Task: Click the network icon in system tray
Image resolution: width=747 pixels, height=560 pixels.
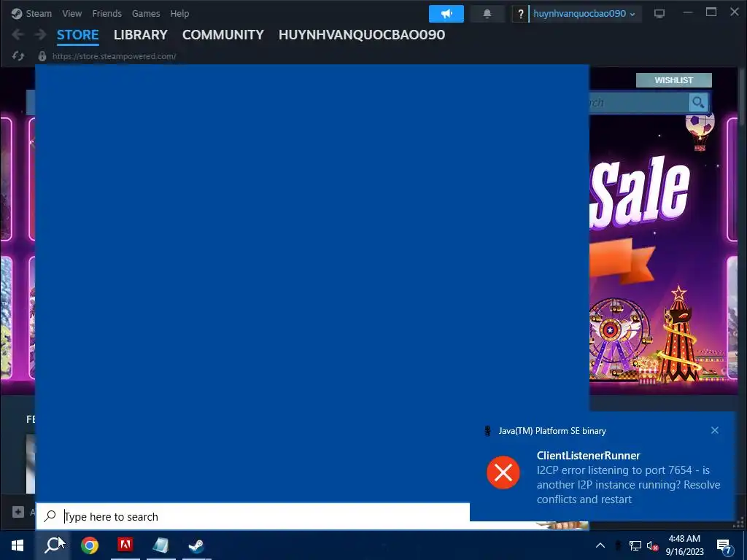Action: (x=635, y=545)
